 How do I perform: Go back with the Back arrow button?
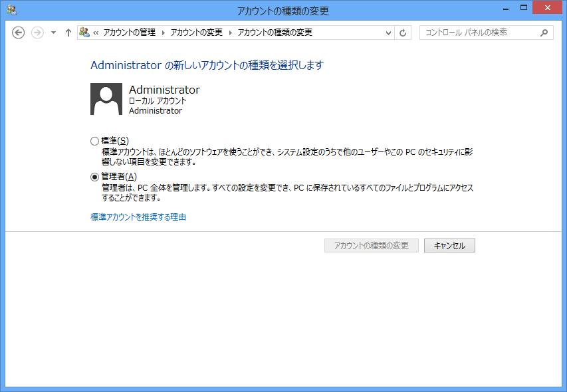tap(19, 33)
